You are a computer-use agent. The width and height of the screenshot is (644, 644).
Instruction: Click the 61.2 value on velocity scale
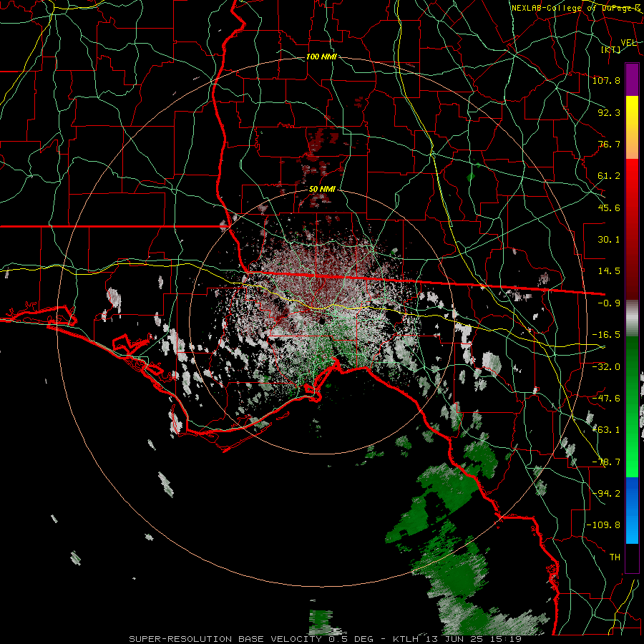click(609, 176)
